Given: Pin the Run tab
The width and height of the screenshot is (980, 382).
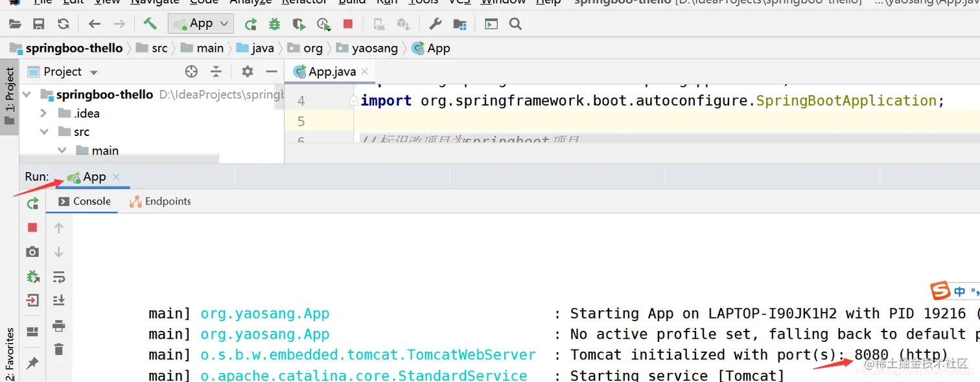Looking at the screenshot, I should pos(32,364).
